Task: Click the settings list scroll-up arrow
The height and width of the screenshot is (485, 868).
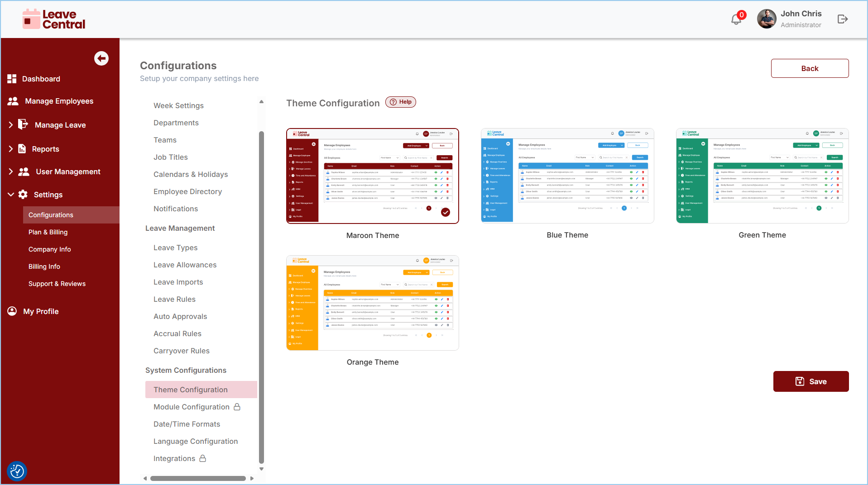Action: tap(261, 102)
